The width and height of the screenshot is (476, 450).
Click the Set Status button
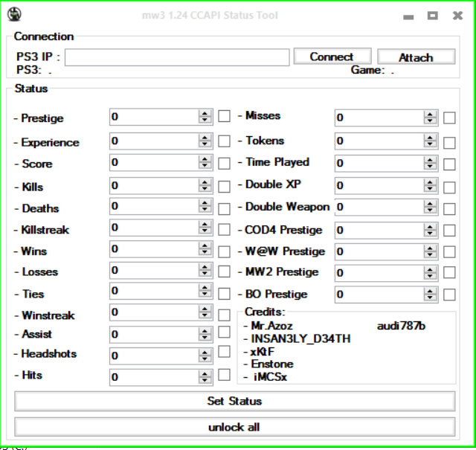[x=235, y=401]
